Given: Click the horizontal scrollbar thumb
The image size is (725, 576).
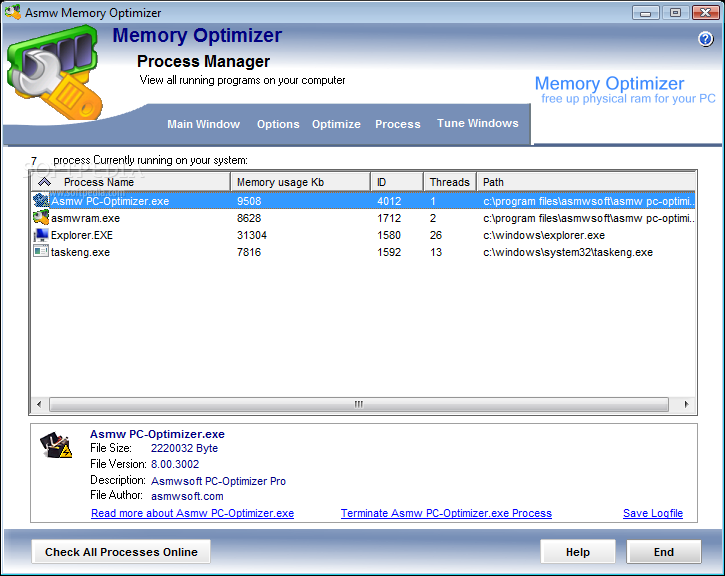Looking at the screenshot, I should tap(359, 404).
